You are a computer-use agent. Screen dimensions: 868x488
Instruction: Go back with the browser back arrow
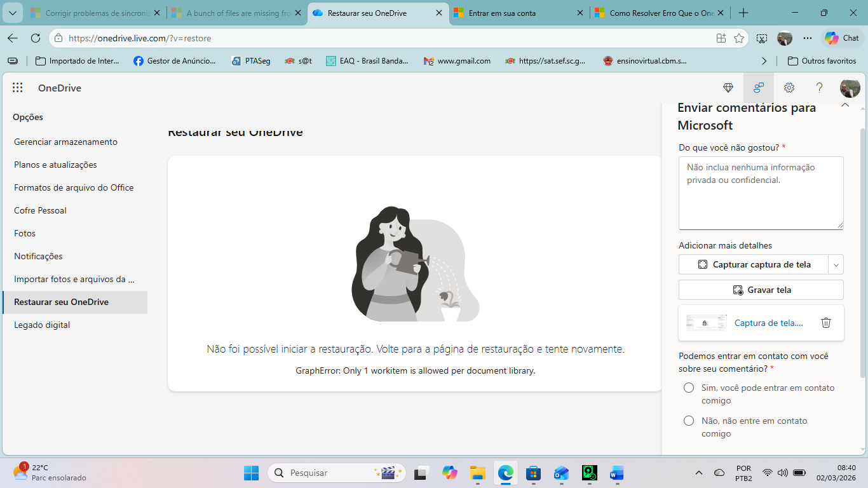click(13, 38)
